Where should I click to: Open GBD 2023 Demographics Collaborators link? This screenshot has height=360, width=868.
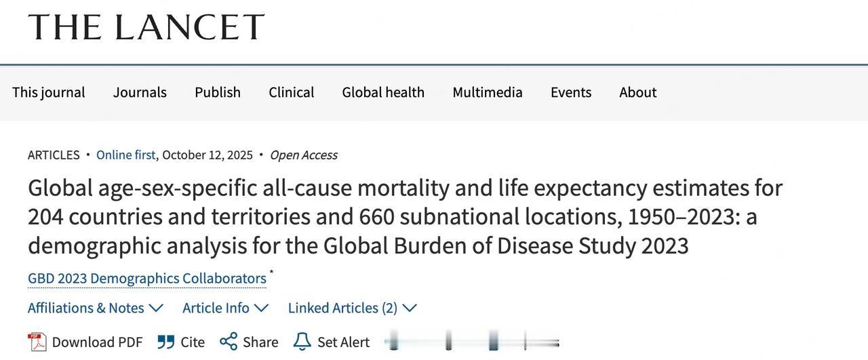click(147, 279)
